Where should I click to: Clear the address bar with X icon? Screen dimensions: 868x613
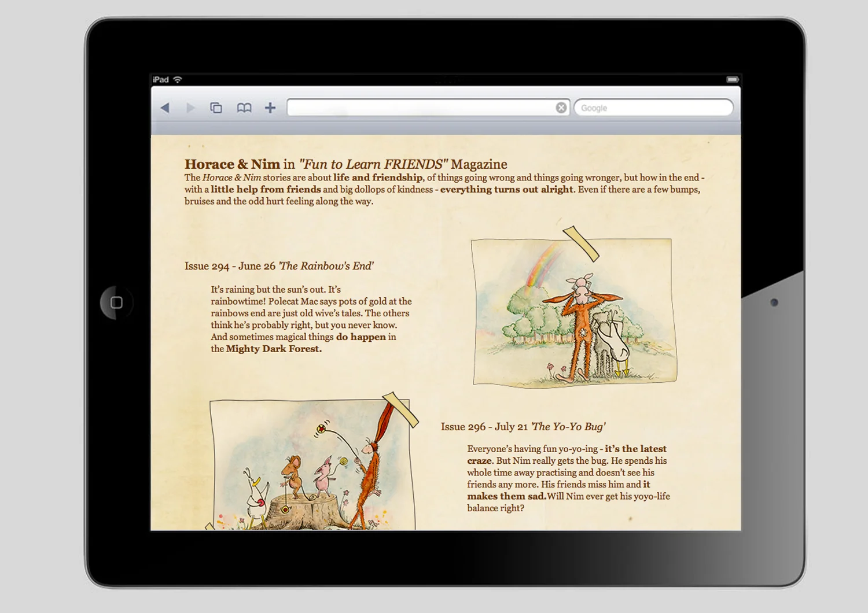click(561, 108)
